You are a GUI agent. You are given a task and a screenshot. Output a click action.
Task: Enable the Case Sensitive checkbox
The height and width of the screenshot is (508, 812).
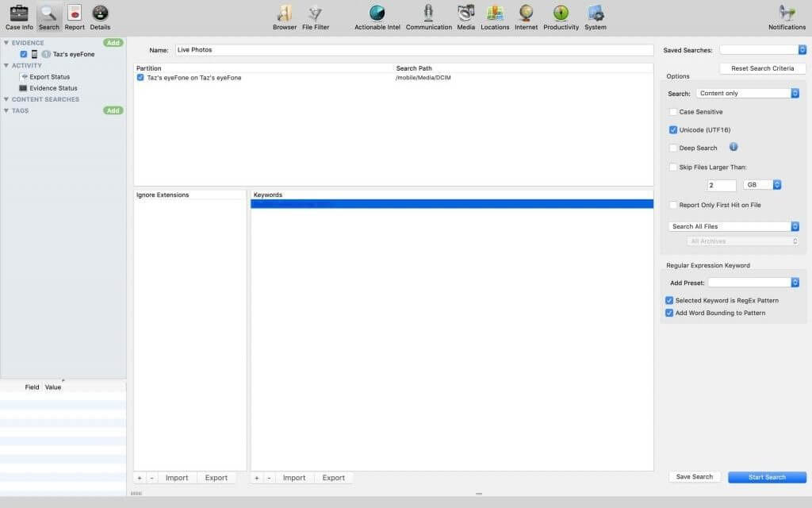click(x=673, y=112)
